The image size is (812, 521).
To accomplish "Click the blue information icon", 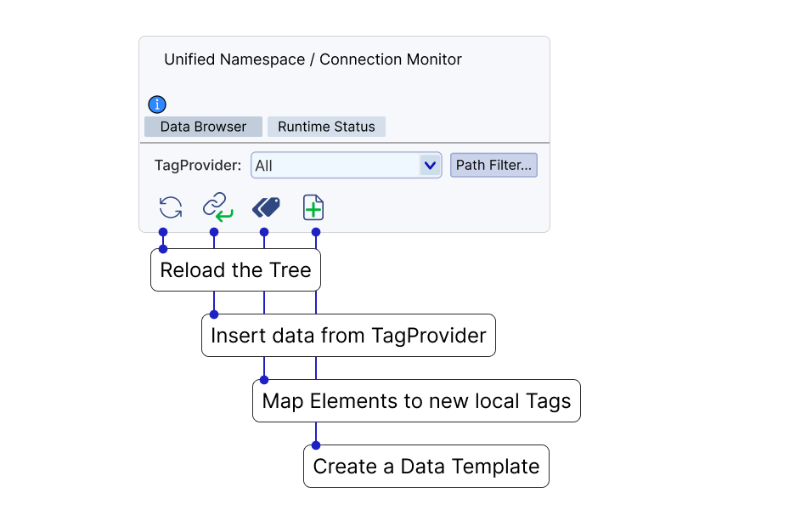I will (x=157, y=105).
